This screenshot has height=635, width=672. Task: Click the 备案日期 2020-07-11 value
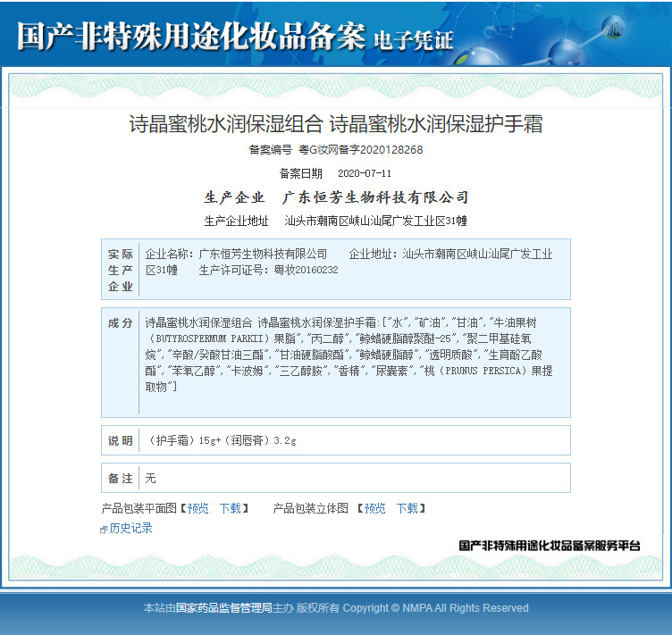365,173
